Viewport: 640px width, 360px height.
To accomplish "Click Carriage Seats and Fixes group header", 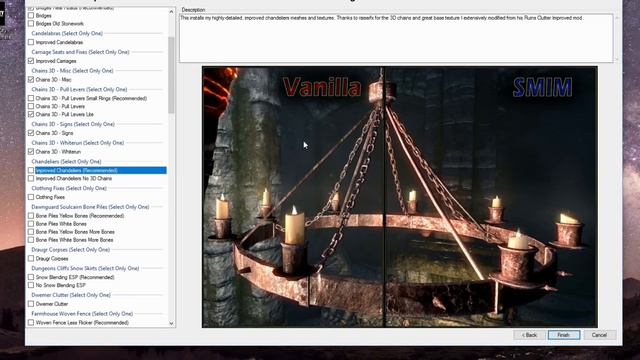I will point(80,52).
